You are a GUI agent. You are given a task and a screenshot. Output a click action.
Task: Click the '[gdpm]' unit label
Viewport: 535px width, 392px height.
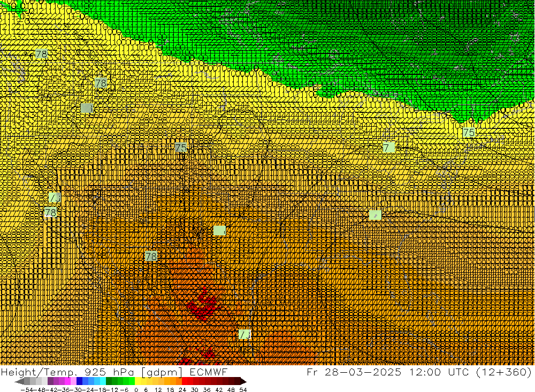160,372
